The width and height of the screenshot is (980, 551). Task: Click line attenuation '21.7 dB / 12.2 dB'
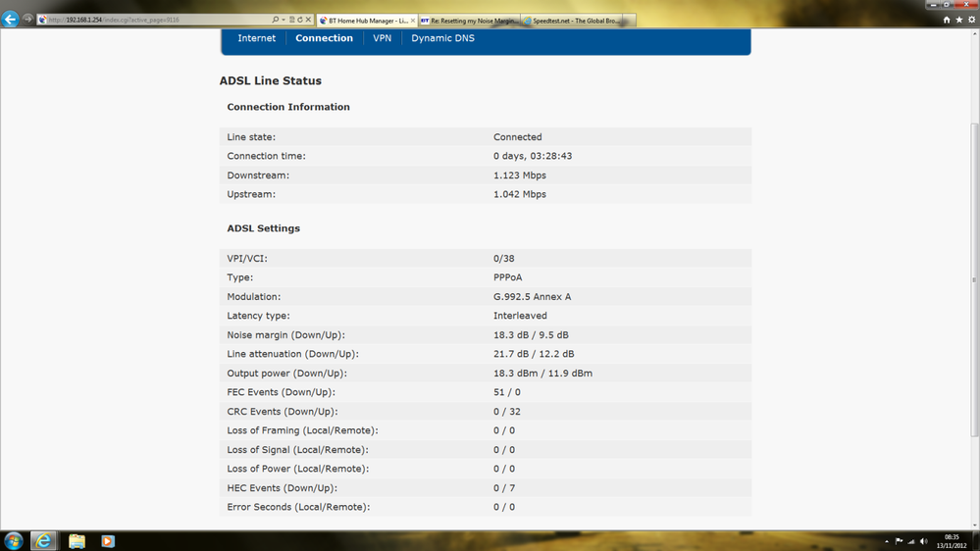pyautogui.click(x=533, y=354)
